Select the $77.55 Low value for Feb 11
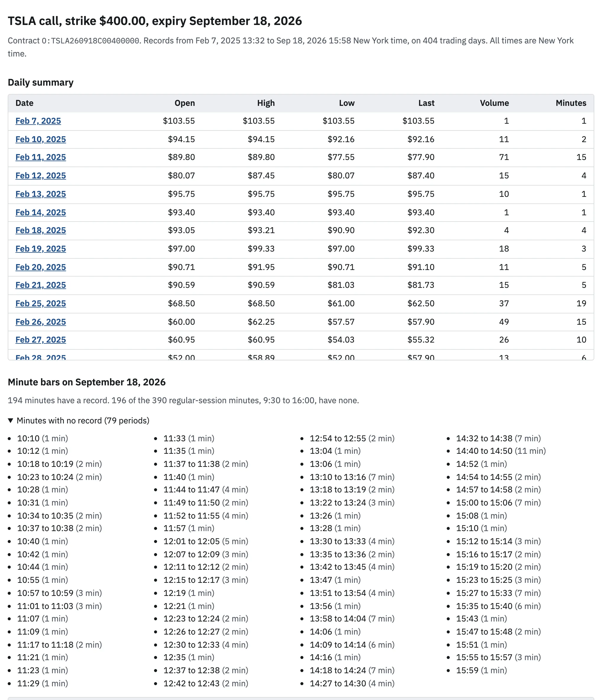602x700 pixels. tap(341, 157)
